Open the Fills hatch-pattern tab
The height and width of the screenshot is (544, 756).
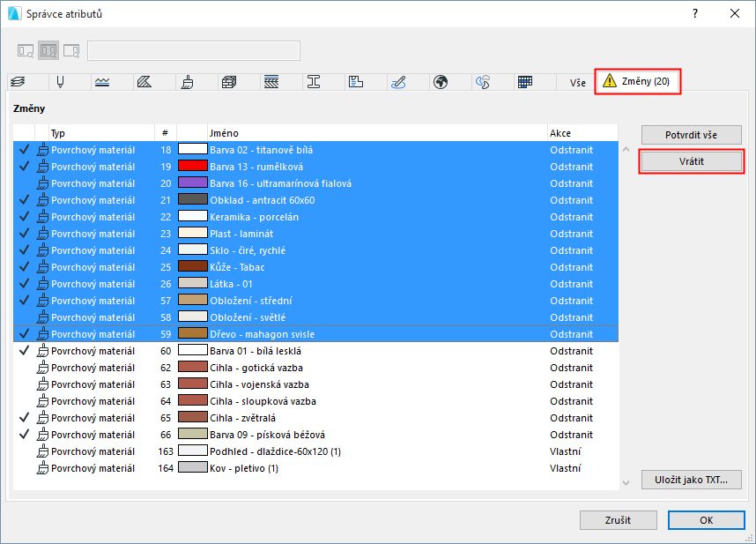tap(145, 82)
